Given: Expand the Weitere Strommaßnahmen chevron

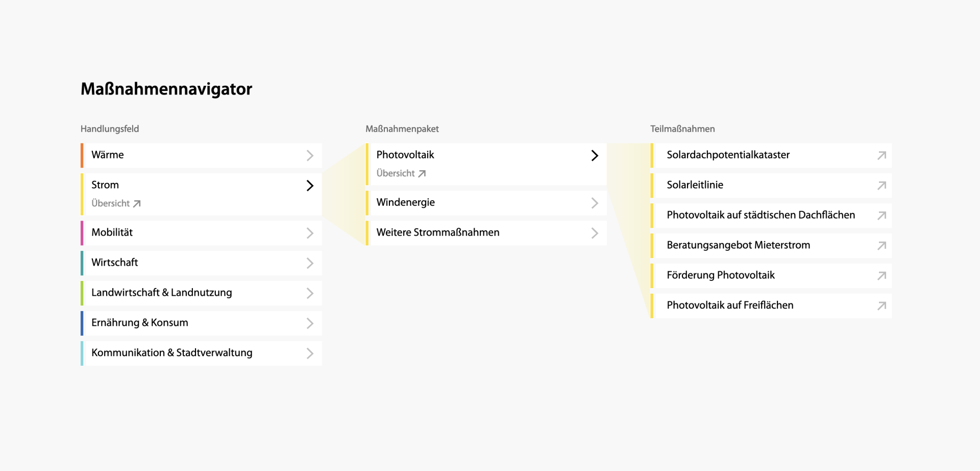Looking at the screenshot, I should (595, 233).
